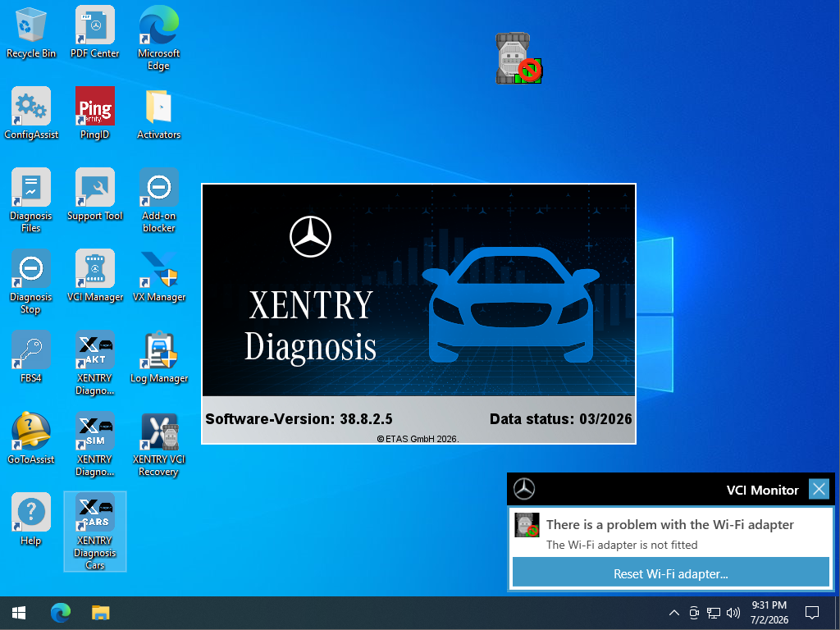Viewport: 840px width, 630px height.
Task: Click the Wi-Fi adapter problem message
Action: pyautogui.click(x=669, y=524)
